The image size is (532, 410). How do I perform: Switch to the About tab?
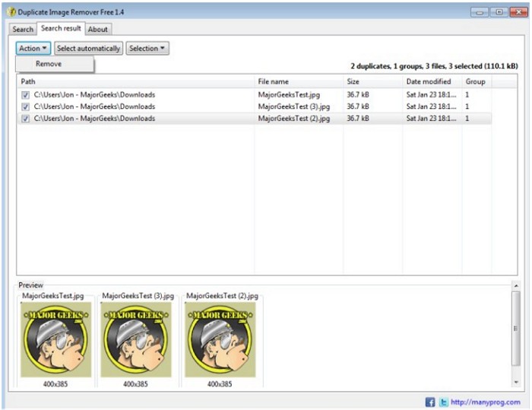click(98, 29)
